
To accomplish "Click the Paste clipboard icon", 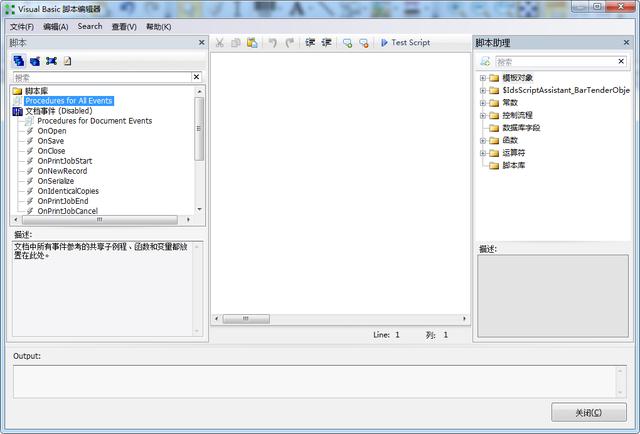I will tap(252, 43).
